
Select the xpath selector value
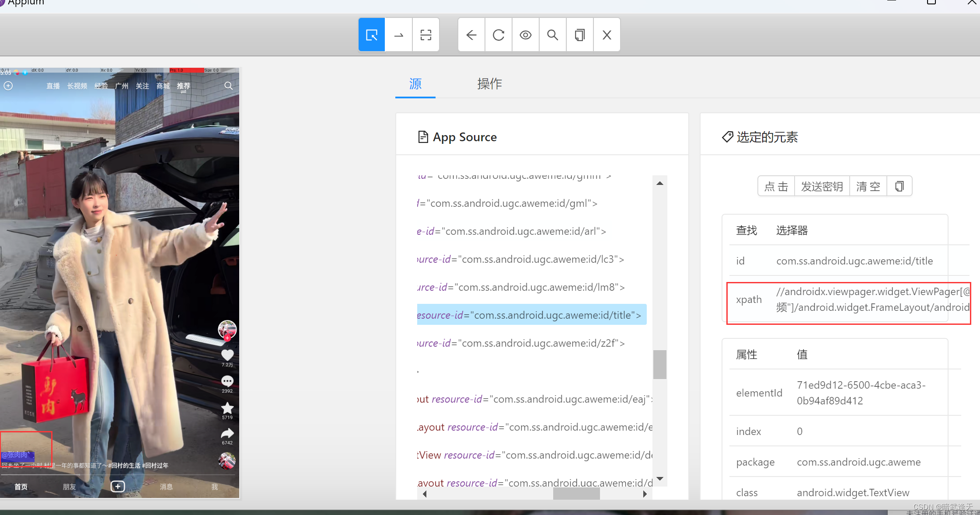[x=872, y=299]
